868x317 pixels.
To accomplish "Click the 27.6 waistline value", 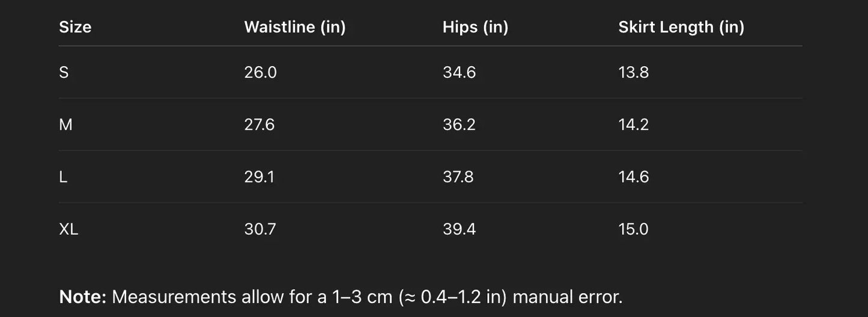I will (259, 125).
